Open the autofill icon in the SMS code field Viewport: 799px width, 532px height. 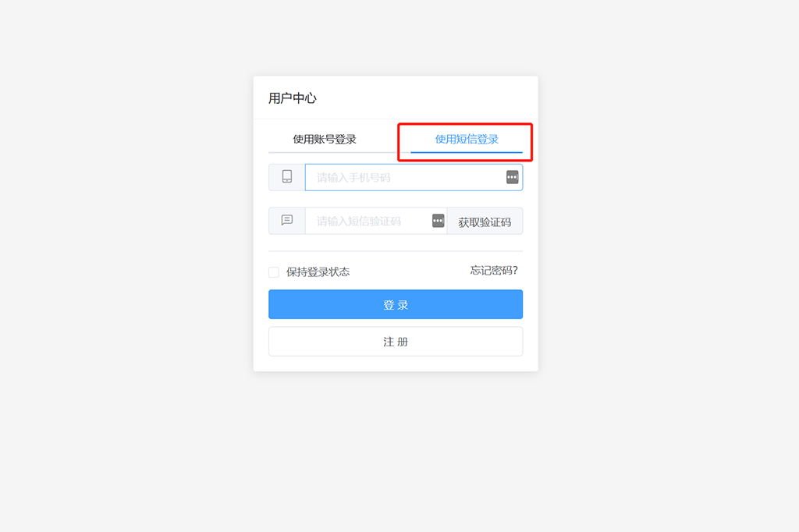click(x=439, y=221)
